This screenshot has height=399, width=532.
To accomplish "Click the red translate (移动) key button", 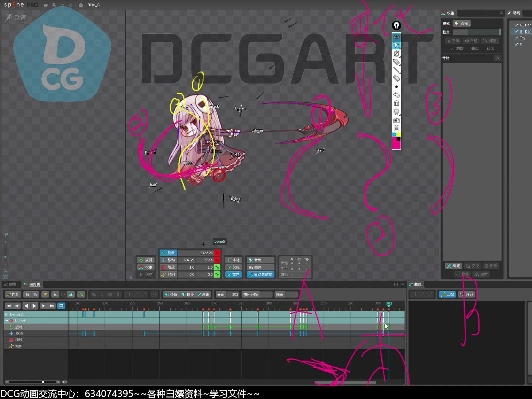I will click(x=217, y=260).
